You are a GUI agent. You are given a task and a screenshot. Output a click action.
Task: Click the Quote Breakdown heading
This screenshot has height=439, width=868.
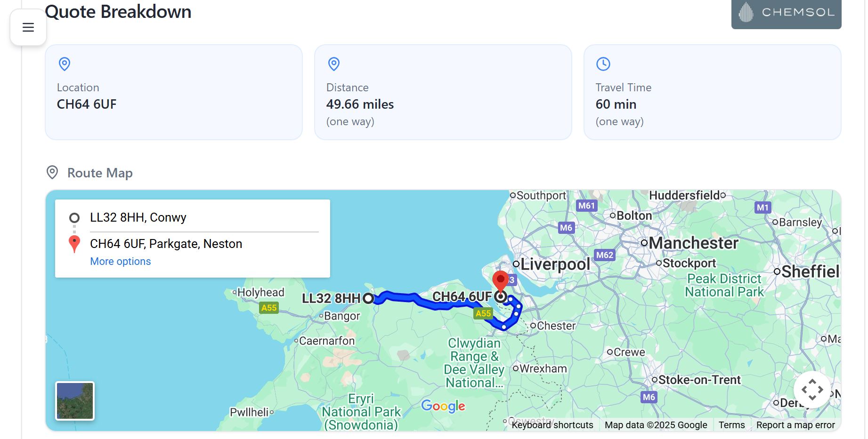coord(117,12)
